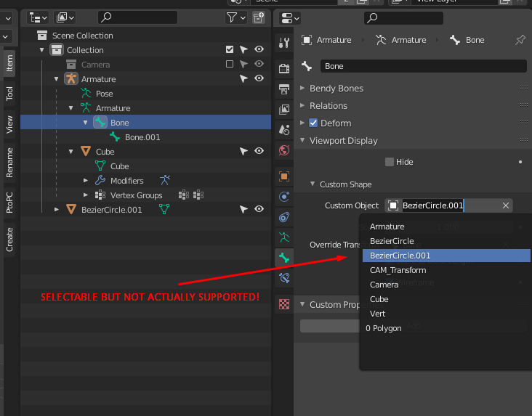Toggle the pin icon in properties header
Image resolution: width=532 pixels, height=416 pixels.
click(x=520, y=40)
